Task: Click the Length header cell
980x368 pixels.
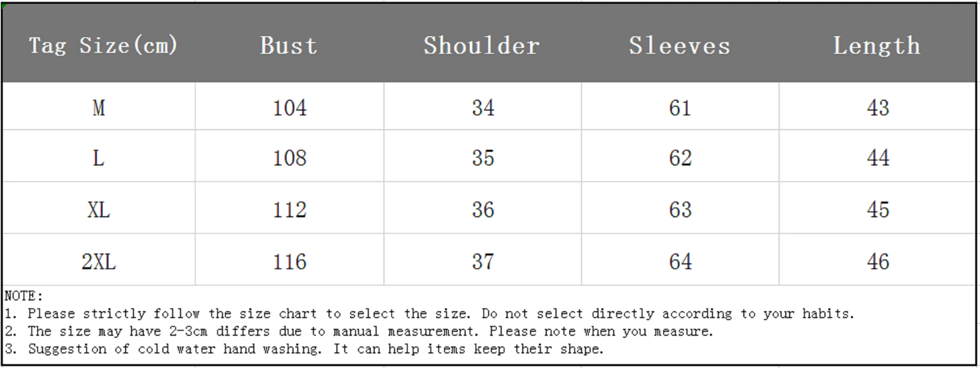Action: click(x=877, y=46)
